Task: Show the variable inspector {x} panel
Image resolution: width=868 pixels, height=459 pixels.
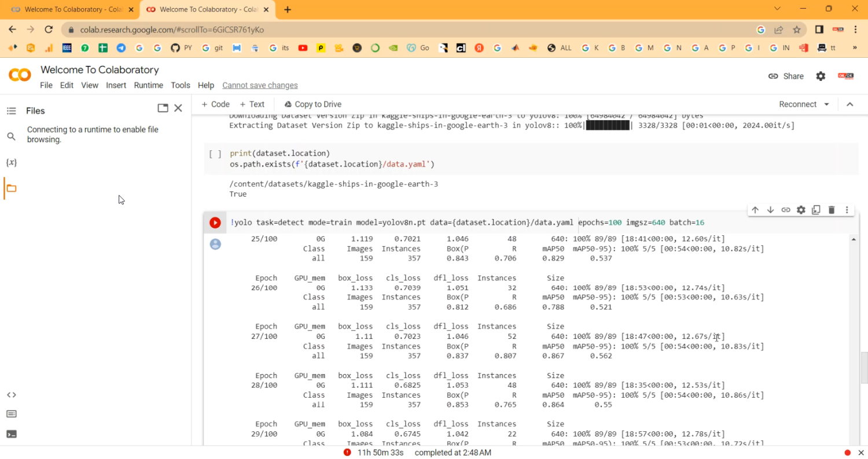Action: 11,162
